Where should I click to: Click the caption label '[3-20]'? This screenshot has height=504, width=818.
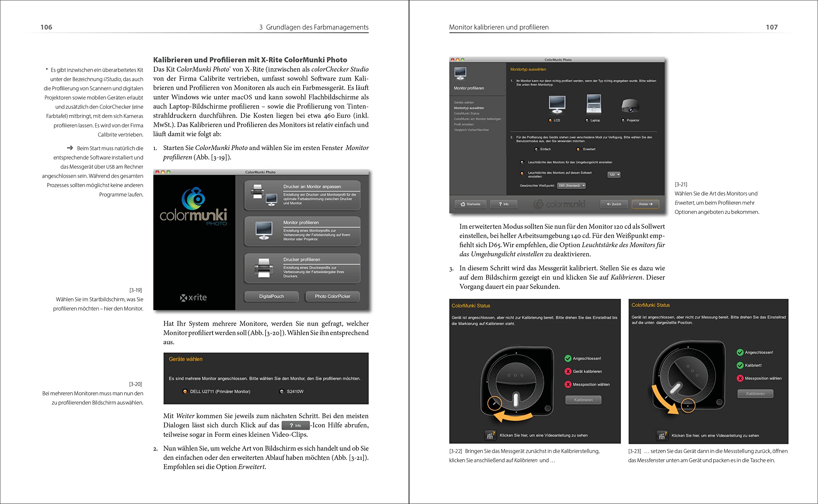coord(135,384)
